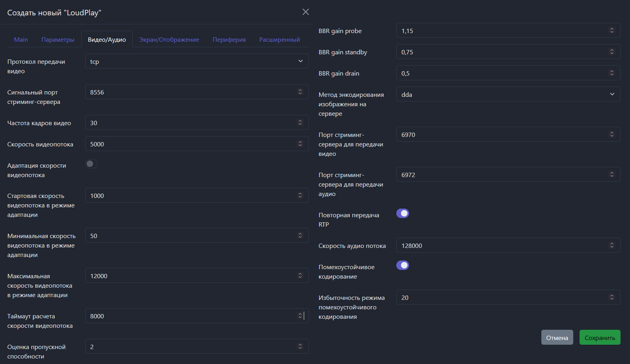Click stepper arrows on Частота кадров видео
The width and height of the screenshot is (630, 364).
click(x=300, y=122)
